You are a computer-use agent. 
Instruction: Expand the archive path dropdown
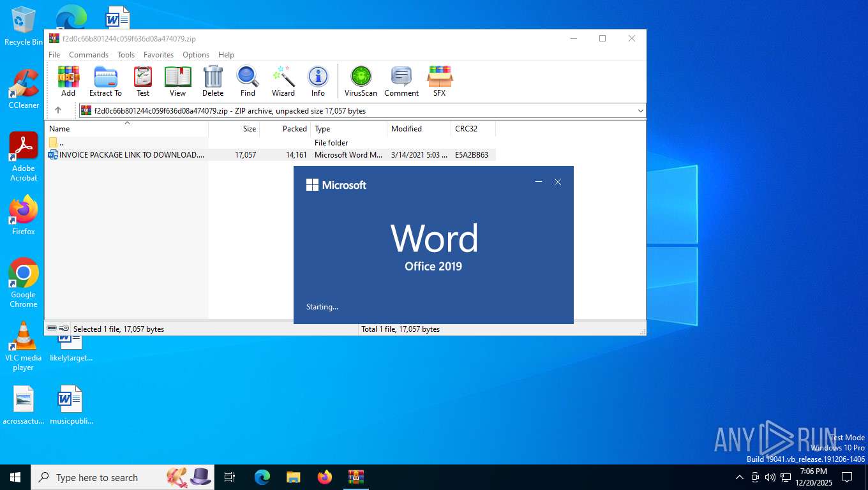640,111
